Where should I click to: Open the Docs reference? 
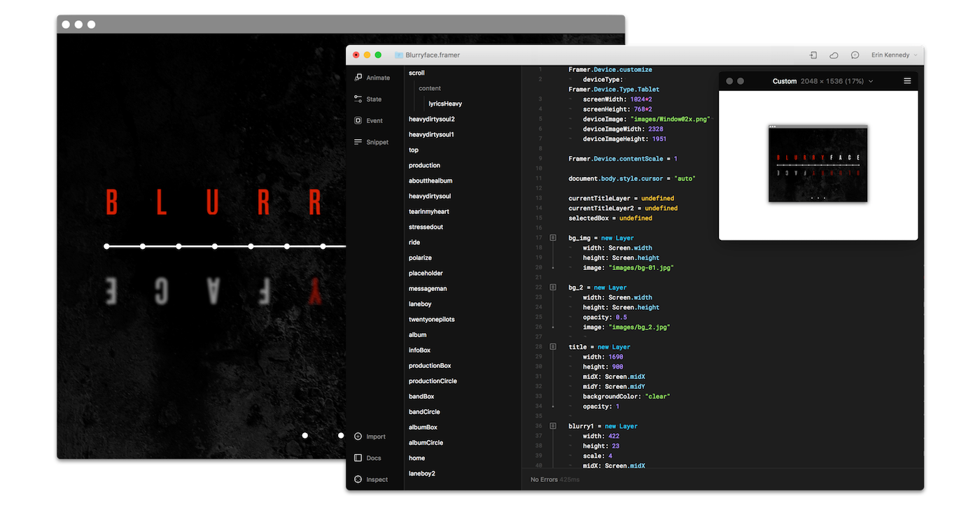coord(367,458)
